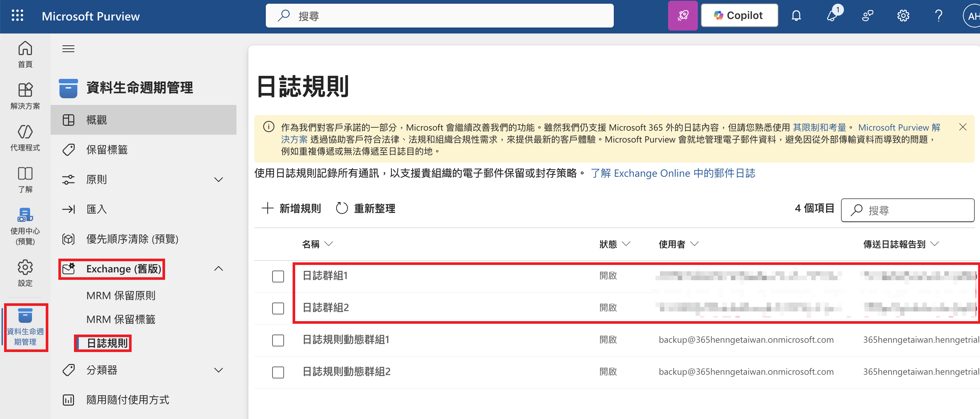Go to 首頁 home in left rail
The width and height of the screenshot is (980, 419).
tap(25, 54)
